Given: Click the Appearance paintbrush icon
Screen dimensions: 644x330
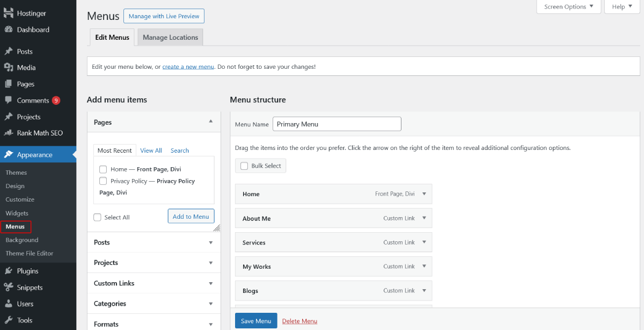Looking at the screenshot, I should pos(10,154).
